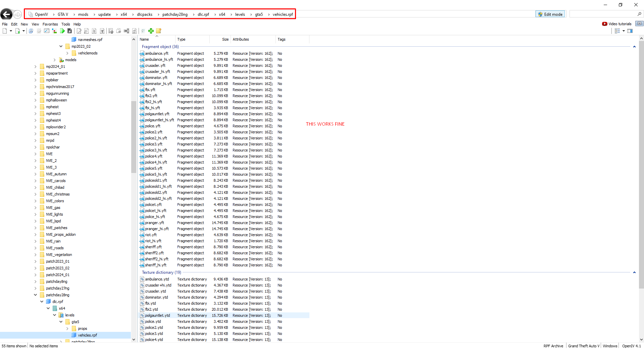Collapse the patchday28ng folder

coord(36,295)
